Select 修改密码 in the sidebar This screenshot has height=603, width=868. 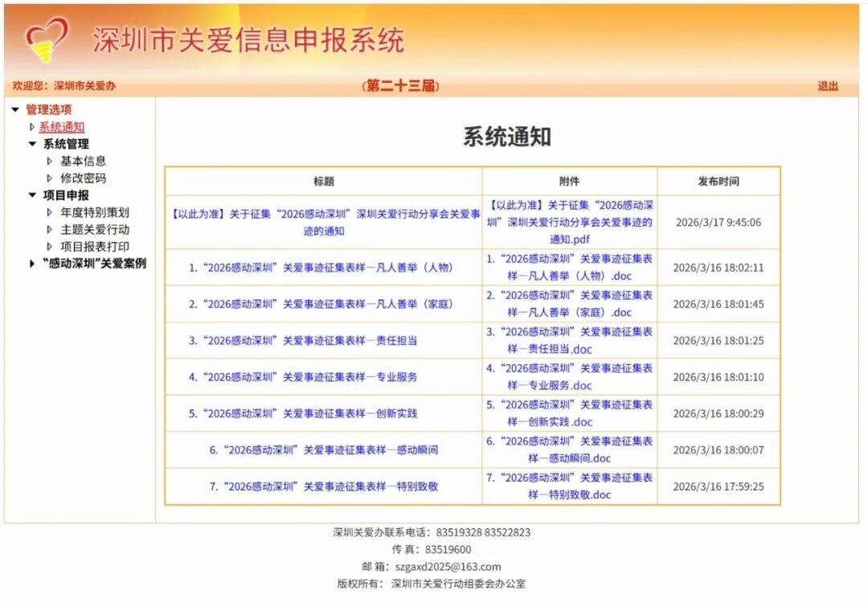pyautogui.click(x=83, y=178)
